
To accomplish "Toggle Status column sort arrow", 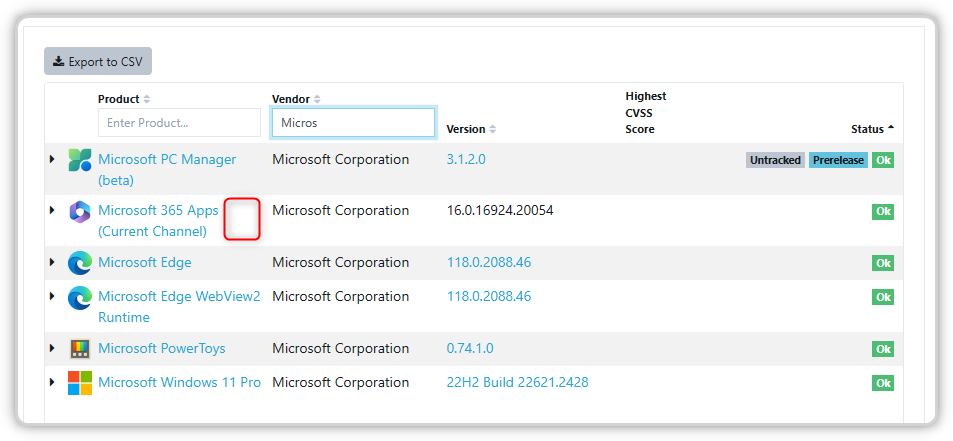I will click(890, 128).
